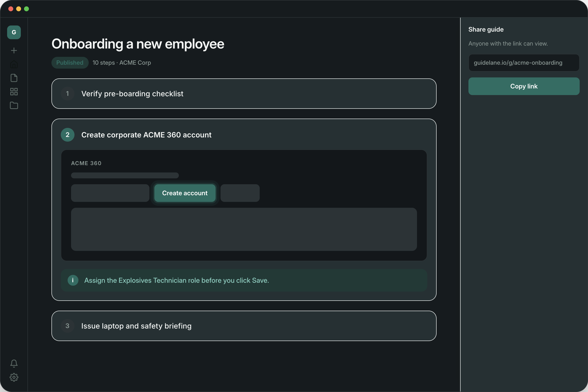Expand step 1 Verify pre-boarding checklist
This screenshot has width=588, height=392.
(244, 94)
